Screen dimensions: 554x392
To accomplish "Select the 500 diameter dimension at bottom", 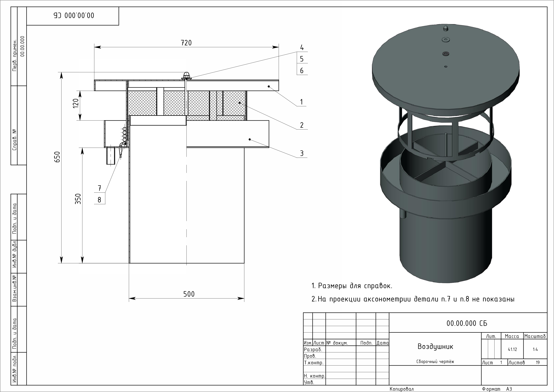I will click(x=189, y=294).
